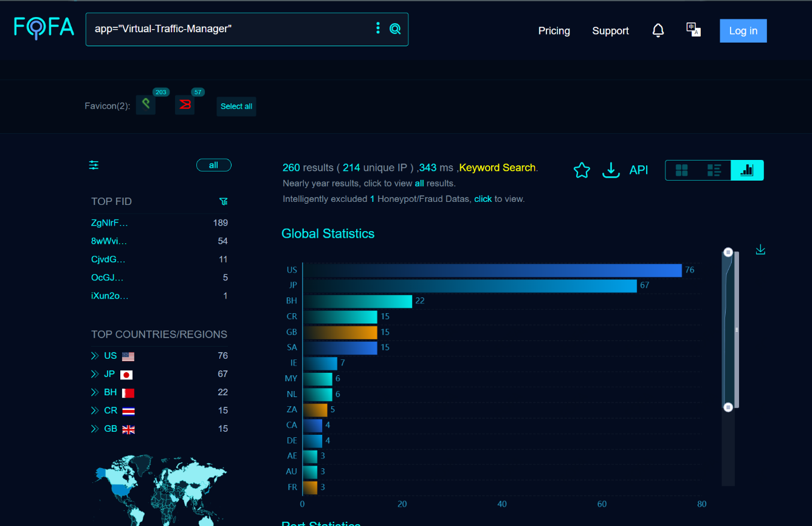Click the orange GB bar in the chart
Screen dimensions: 812x526
pyautogui.click(x=340, y=332)
